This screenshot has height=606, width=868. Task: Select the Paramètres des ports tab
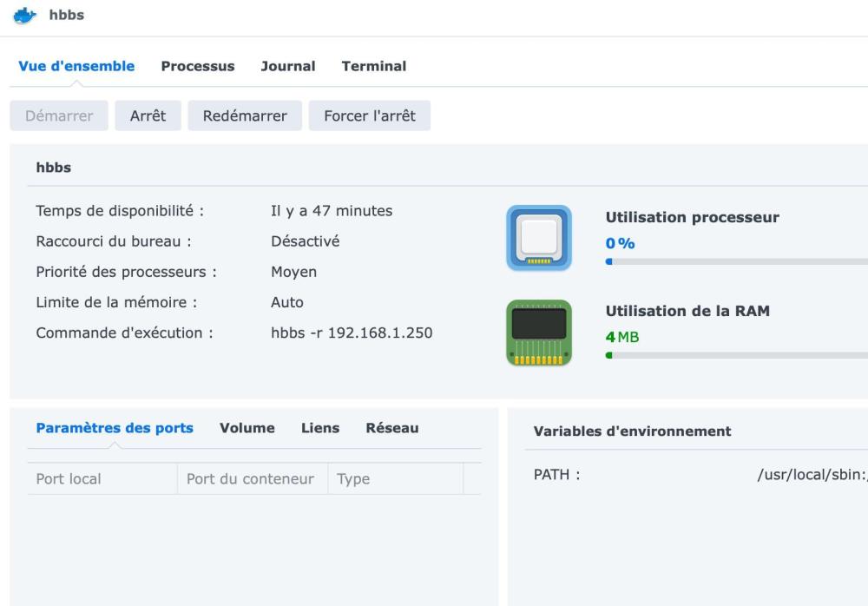coord(115,428)
